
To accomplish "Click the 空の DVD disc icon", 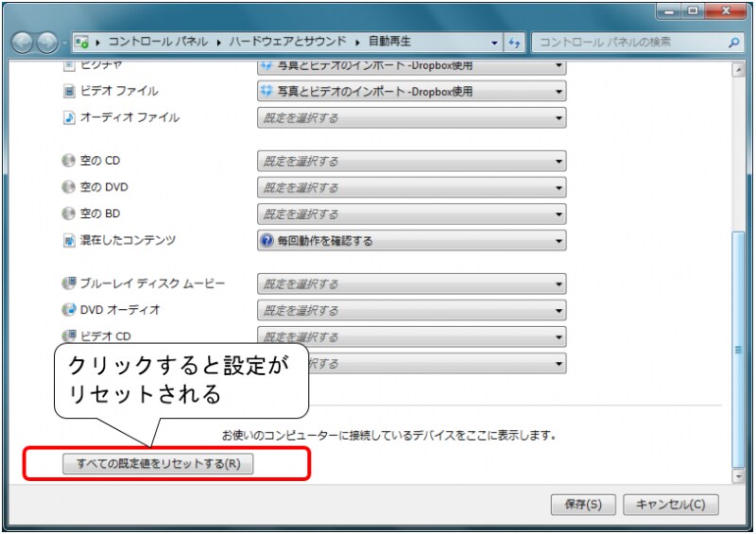I will (68, 187).
